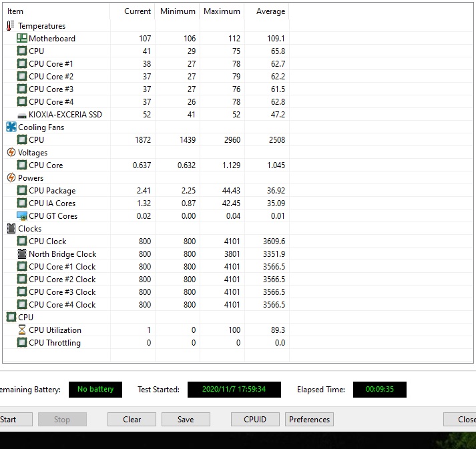
Task: Click the chip icon beside CPU Core #3 Clock
Action: [x=22, y=292]
